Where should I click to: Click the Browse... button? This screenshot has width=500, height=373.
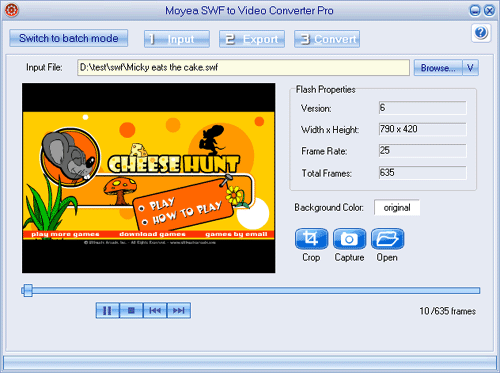(x=438, y=68)
